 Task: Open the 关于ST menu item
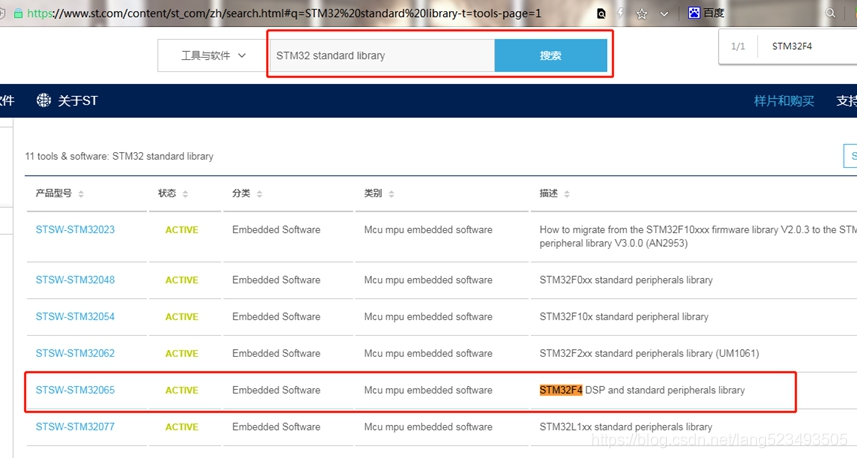pyautogui.click(x=78, y=101)
